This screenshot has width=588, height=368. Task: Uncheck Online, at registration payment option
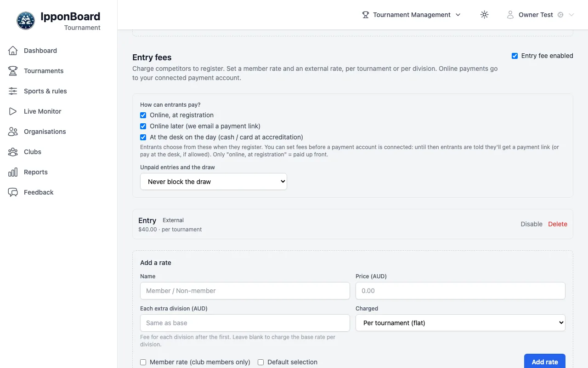tap(143, 115)
